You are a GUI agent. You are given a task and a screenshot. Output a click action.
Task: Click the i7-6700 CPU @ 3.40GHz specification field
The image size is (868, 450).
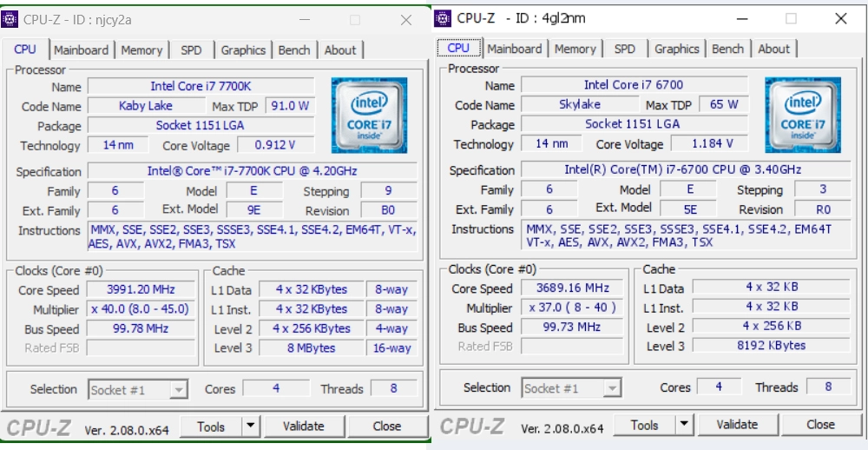(x=686, y=169)
